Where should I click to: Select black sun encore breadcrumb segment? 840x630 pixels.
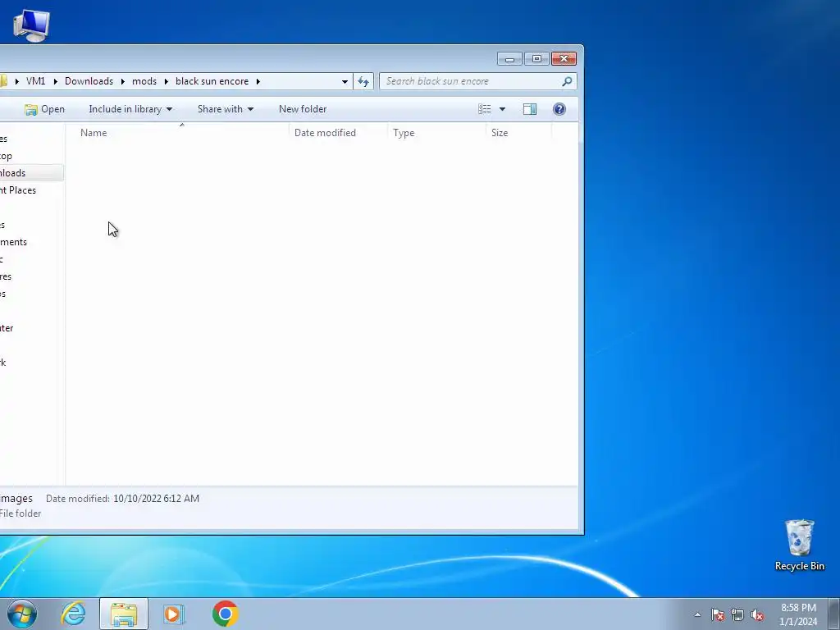pyautogui.click(x=212, y=81)
